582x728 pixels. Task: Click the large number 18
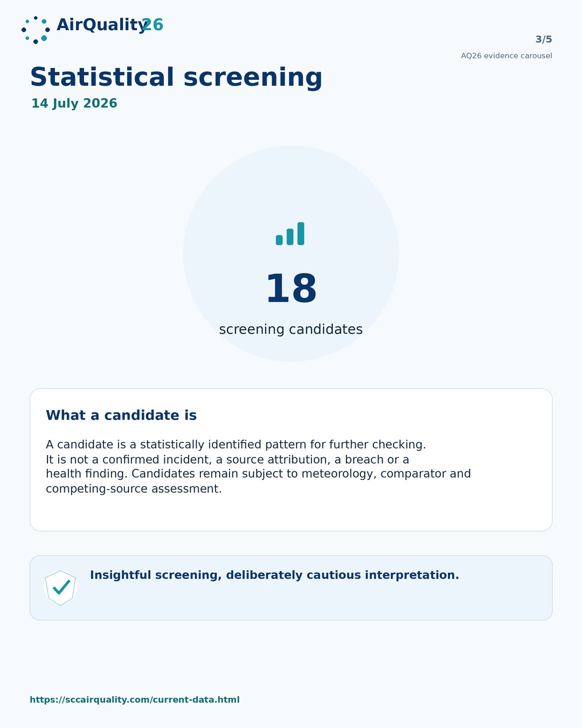tap(291, 289)
